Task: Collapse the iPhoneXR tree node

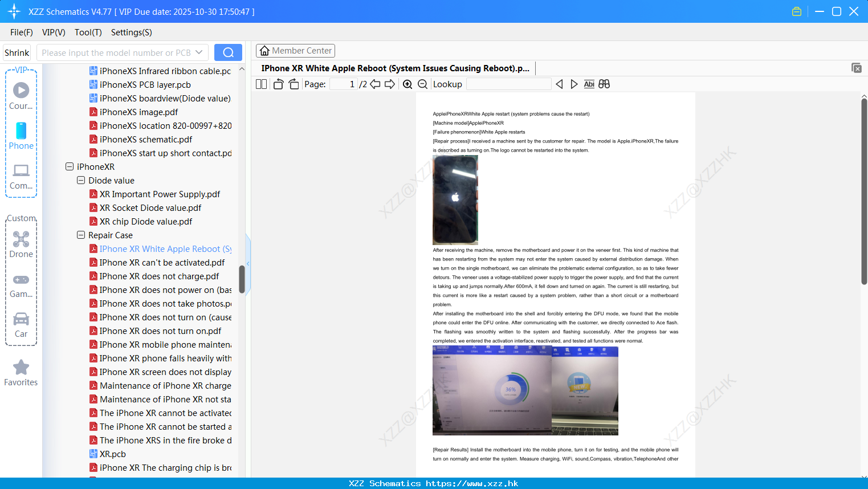Action: (70, 166)
